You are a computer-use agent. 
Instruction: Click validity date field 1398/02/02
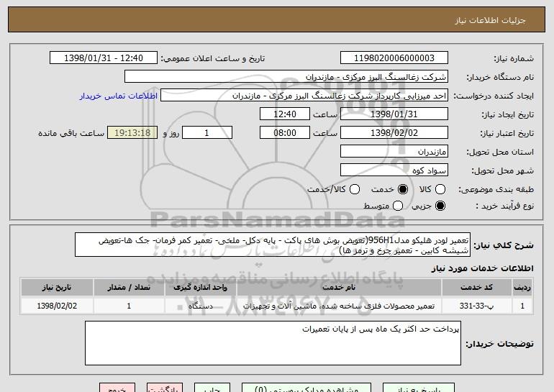pos(394,133)
